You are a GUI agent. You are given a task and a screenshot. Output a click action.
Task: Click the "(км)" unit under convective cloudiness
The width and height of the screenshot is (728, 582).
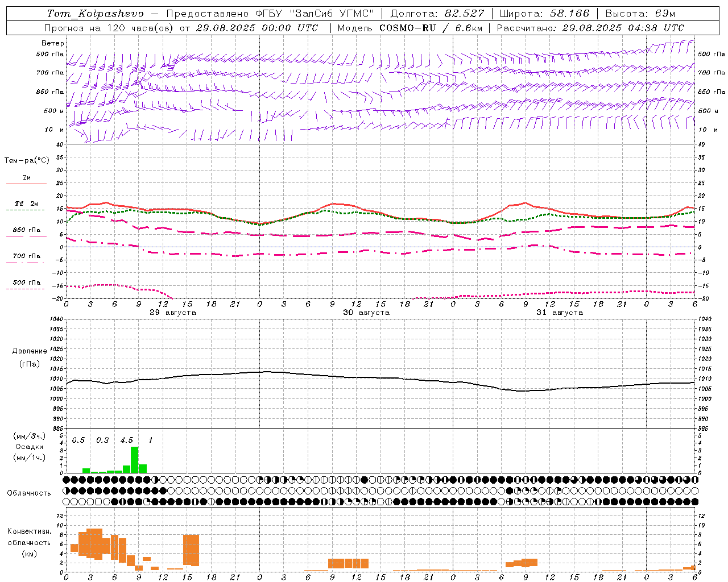pyautogui.click(x=29, y=554)
